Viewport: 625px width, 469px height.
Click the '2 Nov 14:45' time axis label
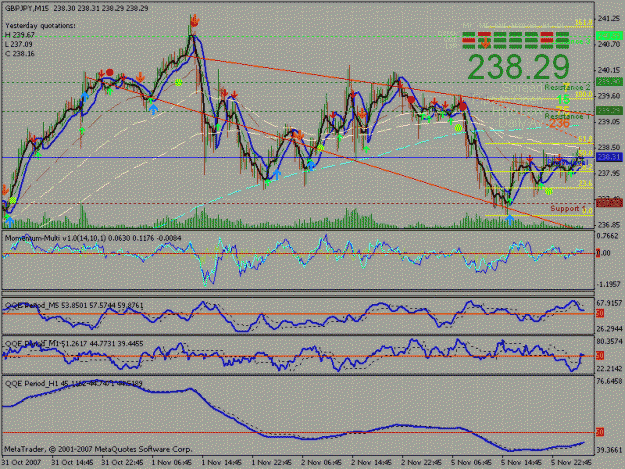tap(372, 462)
